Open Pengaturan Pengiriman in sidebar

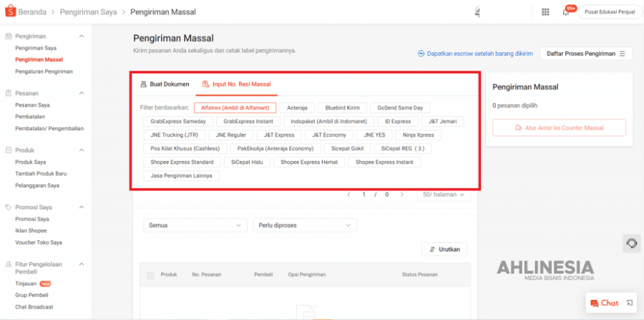[44, 71]
